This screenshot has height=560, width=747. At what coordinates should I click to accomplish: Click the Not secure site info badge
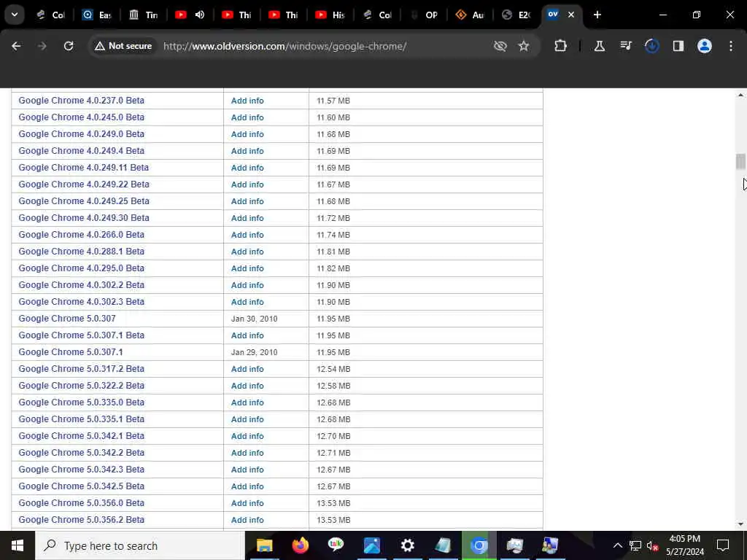[x=123, y=46]
